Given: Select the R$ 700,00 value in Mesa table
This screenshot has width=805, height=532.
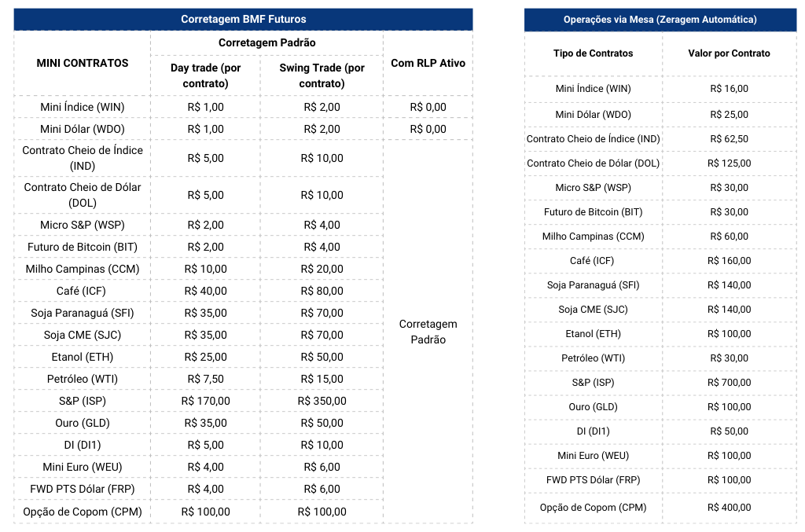Looking at the screenshot, I should coord(729,382).
